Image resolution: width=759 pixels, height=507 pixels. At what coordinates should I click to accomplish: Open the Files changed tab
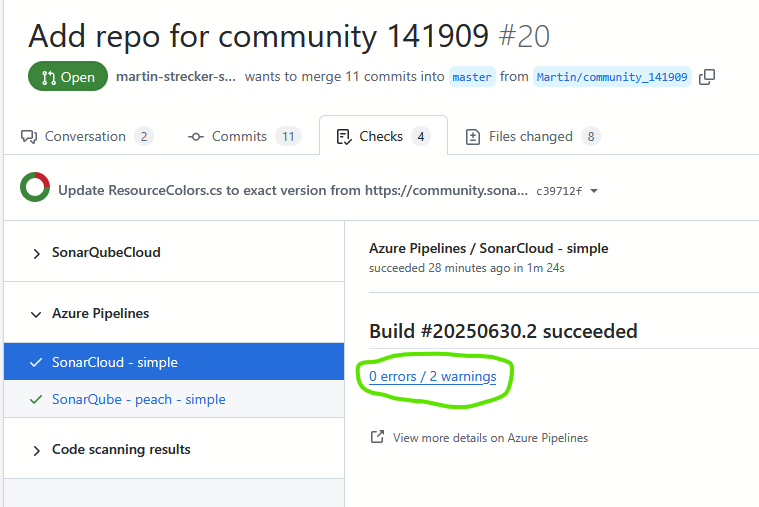[x=530, y=136]
